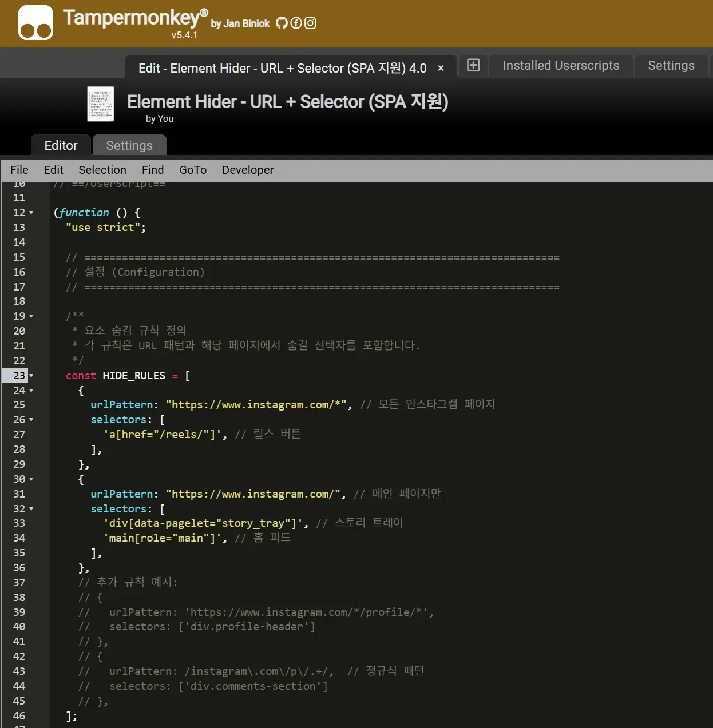This screenshot has height=728, width=713.
Task: Go to the Installed Userscripts tab
Action: click(561, 66)
